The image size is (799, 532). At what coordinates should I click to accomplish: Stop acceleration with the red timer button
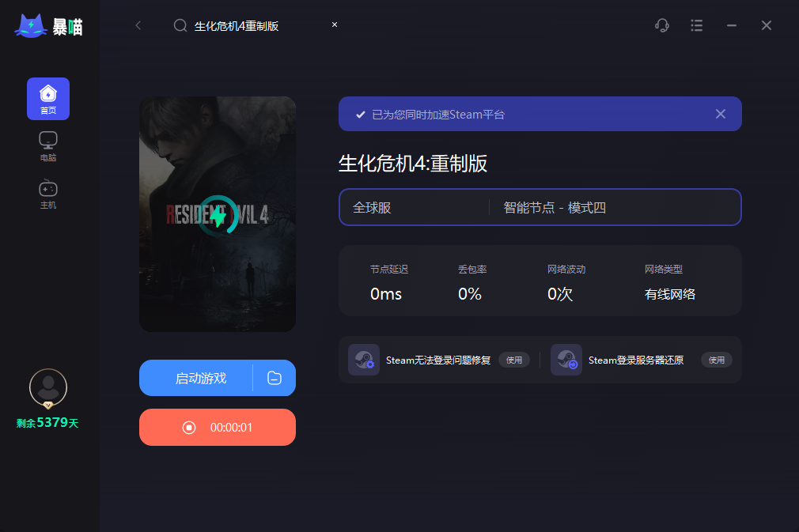pyautogui.click(x=218, y=427)
